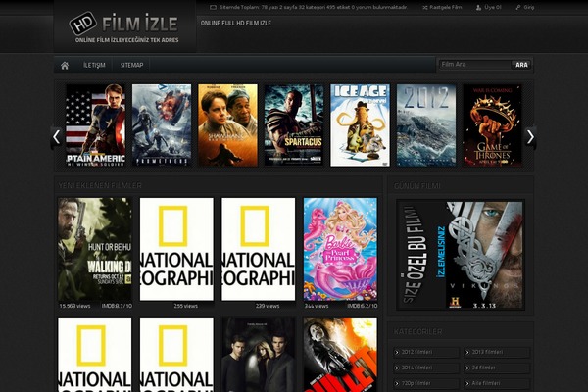Open the 2014 filmleri category
Viewport: 588px width, 392px height.
point(426,368)
